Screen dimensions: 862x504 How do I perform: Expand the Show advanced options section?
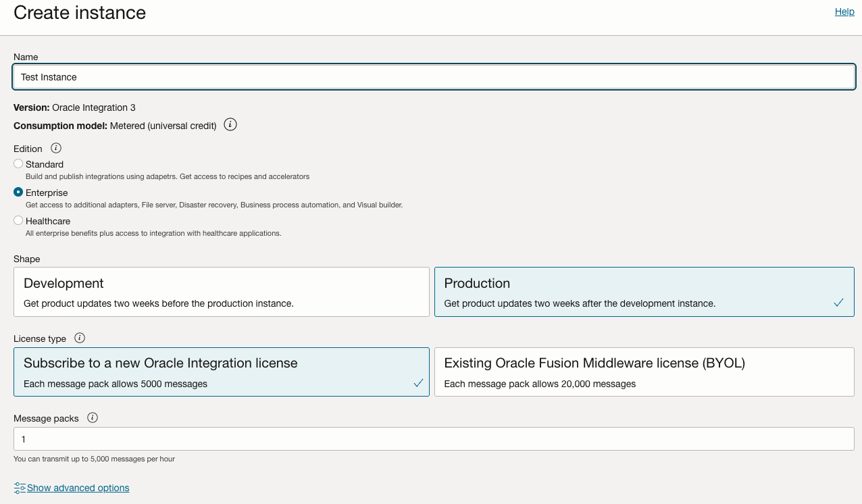(x=71, y=487)
